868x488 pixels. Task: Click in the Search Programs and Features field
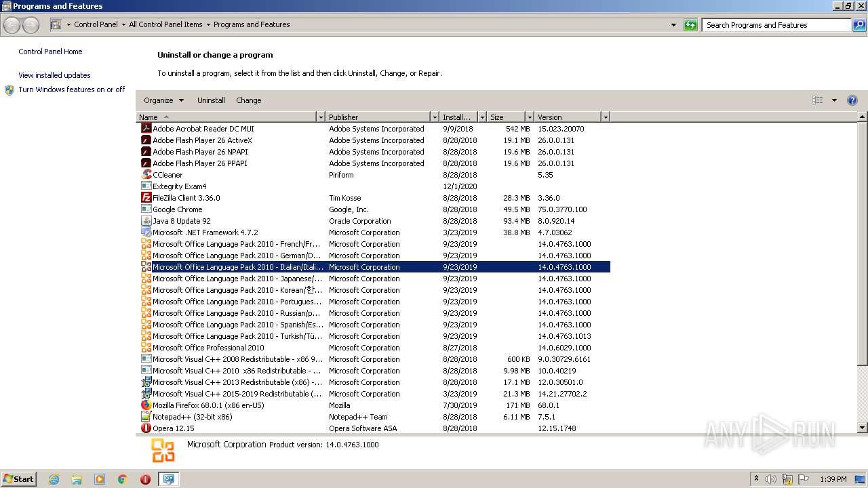pos(777,25)
